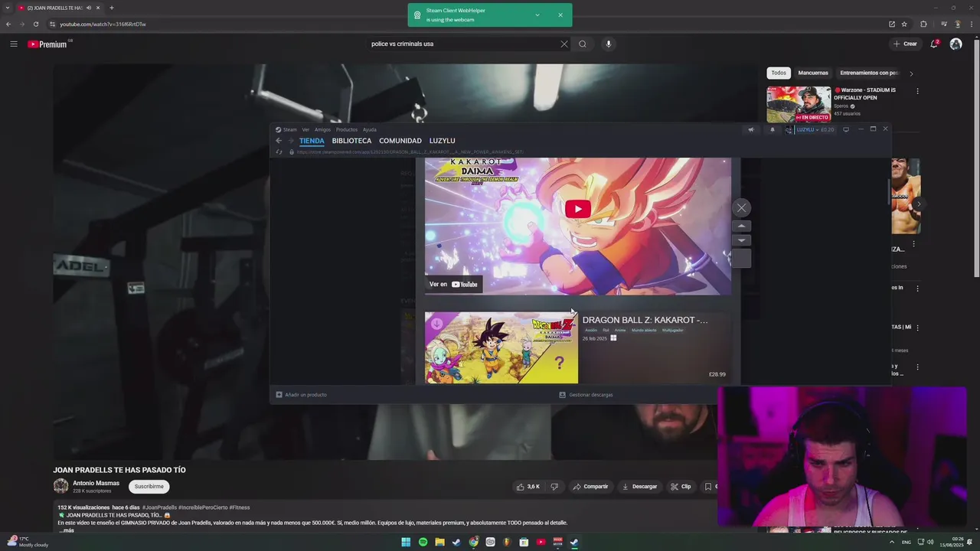Expand description with ...más
The image size is (980, 551).
[x=67, y=530]
